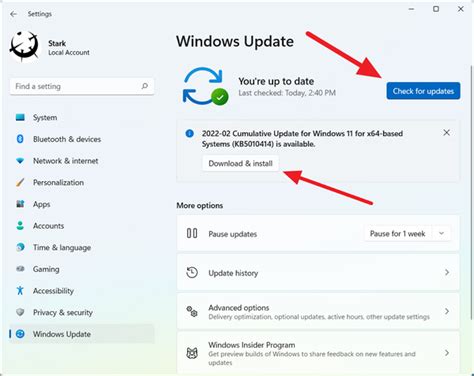The image size is (474, 376).
Task: Click the Last checked time text
Action: pos(287,93)
